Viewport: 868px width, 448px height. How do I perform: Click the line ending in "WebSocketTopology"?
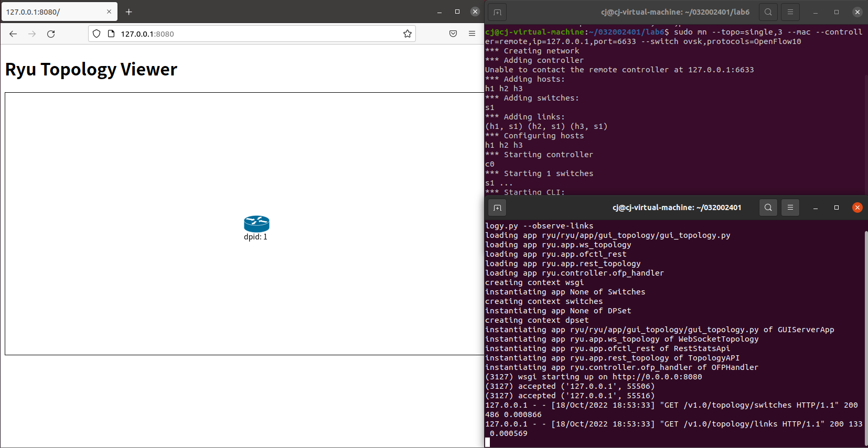(622, 339)
